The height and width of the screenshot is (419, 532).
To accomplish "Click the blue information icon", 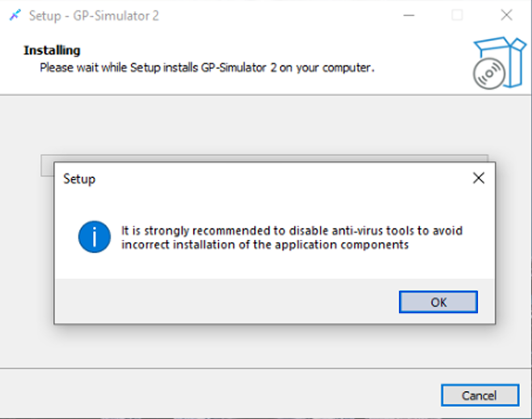I will point(94,237).
